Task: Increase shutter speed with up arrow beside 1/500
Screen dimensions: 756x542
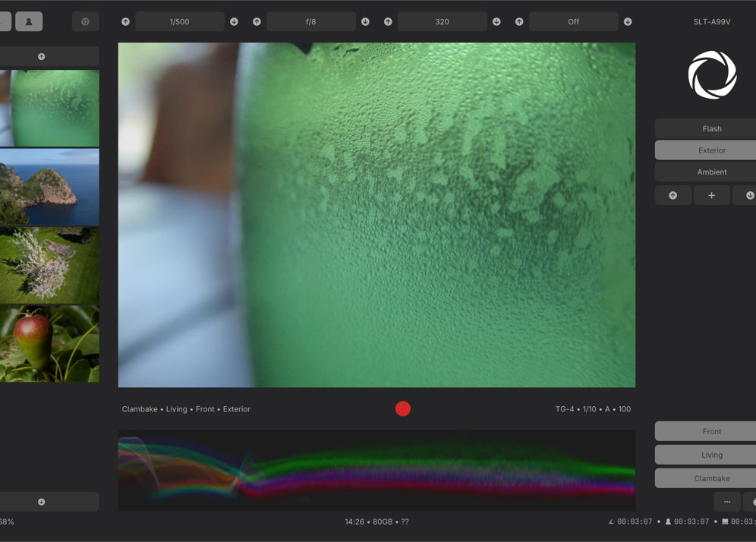Action: (125, 22)
